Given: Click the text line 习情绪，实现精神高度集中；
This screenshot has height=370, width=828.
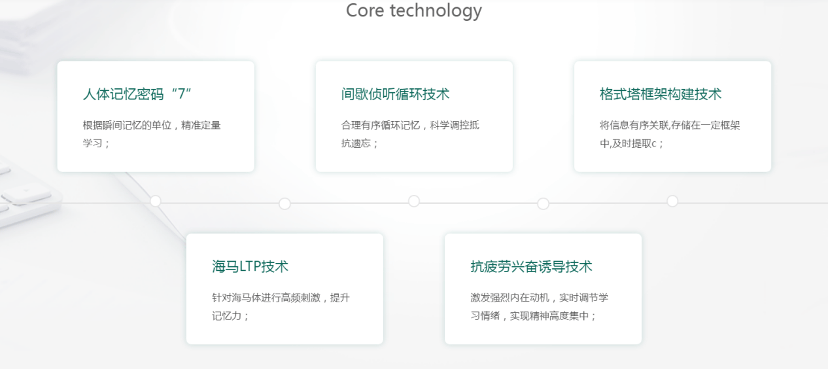Looking at the screenshot, I should point(533,316).
